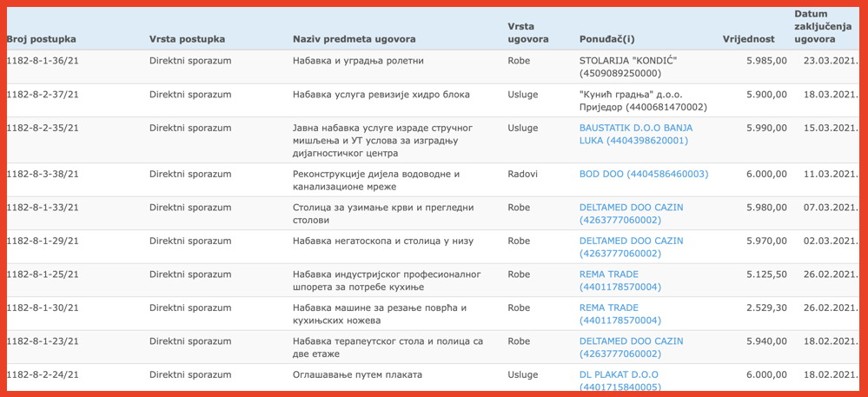Sort by the Vrijednost column header
The image size is (868, 397).
click(749, 39)
